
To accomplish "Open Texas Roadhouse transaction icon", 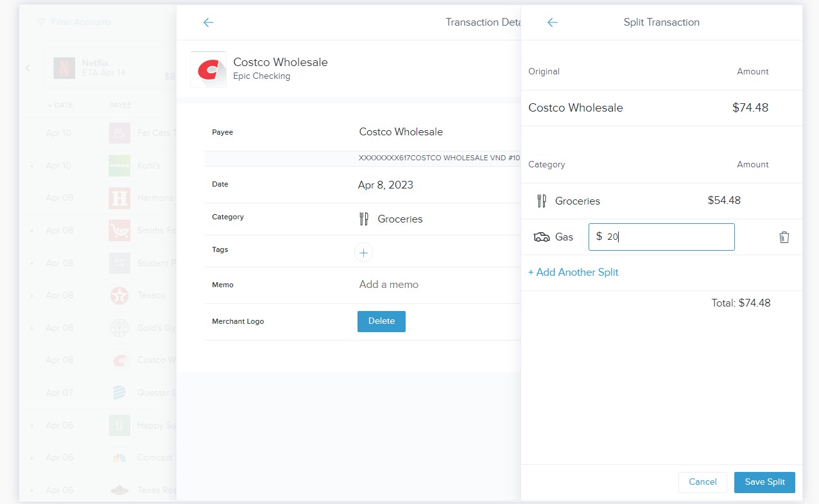I will [x=119, y=490].
